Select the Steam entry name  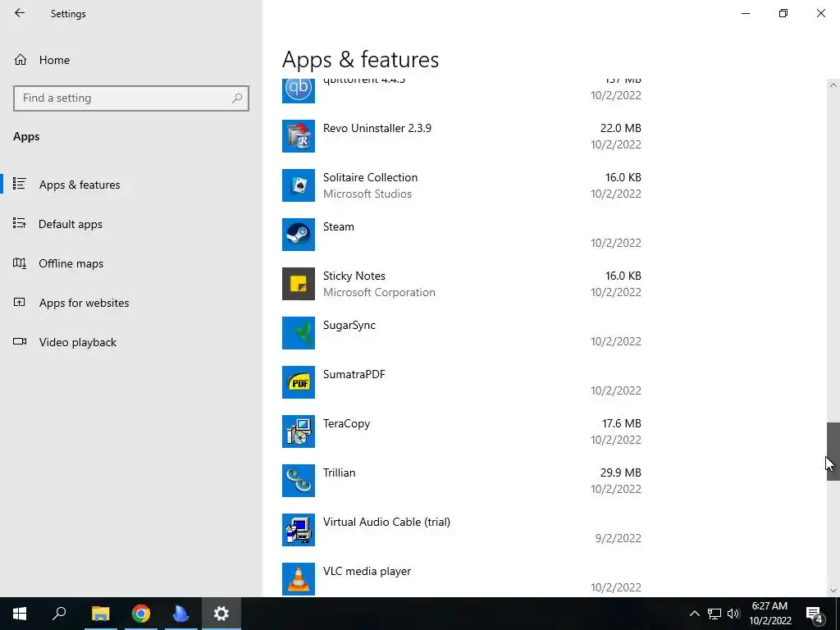pyautogui.click(x=339, y=226)
